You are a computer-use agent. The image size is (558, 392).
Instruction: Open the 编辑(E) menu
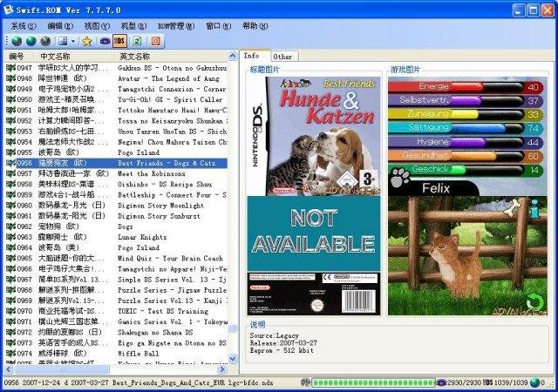(x=60, y=26)
